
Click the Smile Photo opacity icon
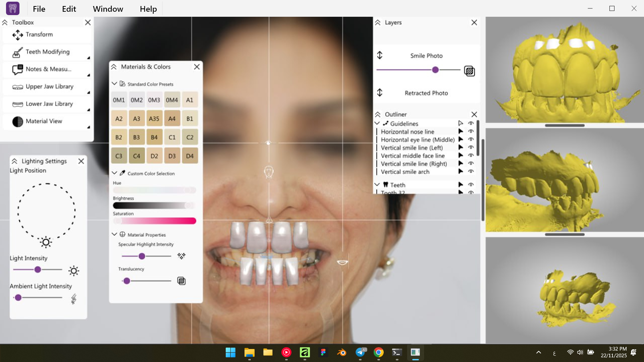[469, 71]
